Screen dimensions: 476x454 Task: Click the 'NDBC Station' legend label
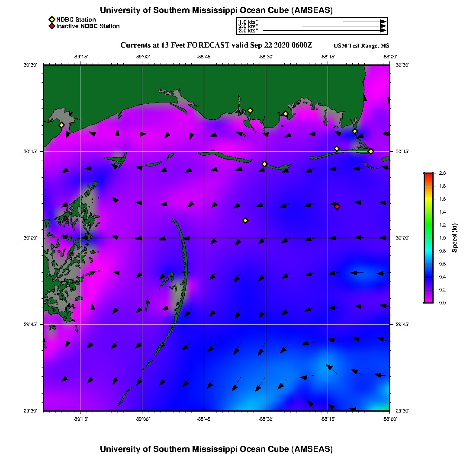pos(76,19)
